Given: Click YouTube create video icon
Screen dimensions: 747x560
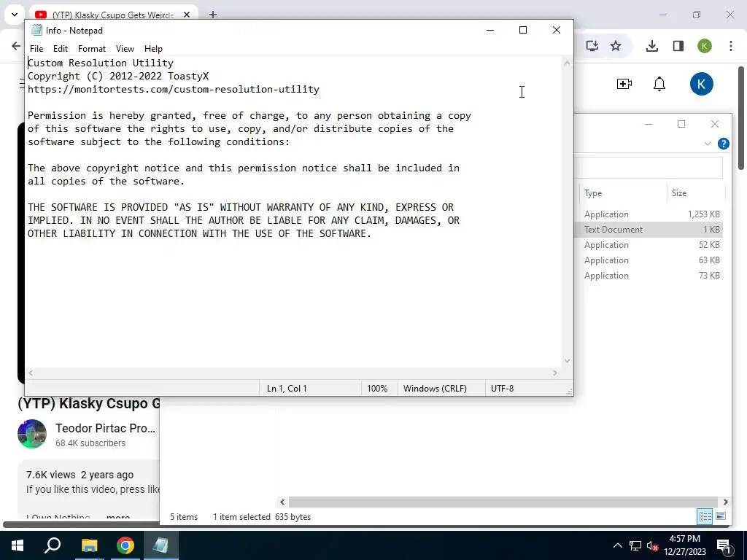Looking at the screenshot, I should pyautogui.click(x=624, y=84).
